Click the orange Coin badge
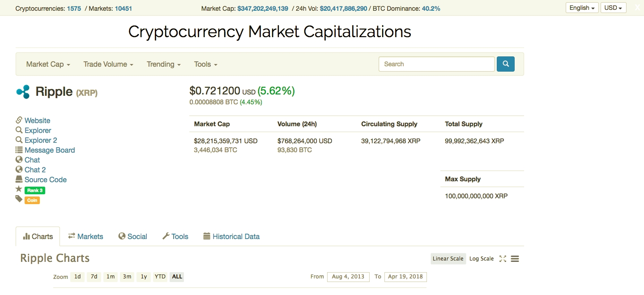 32,200
